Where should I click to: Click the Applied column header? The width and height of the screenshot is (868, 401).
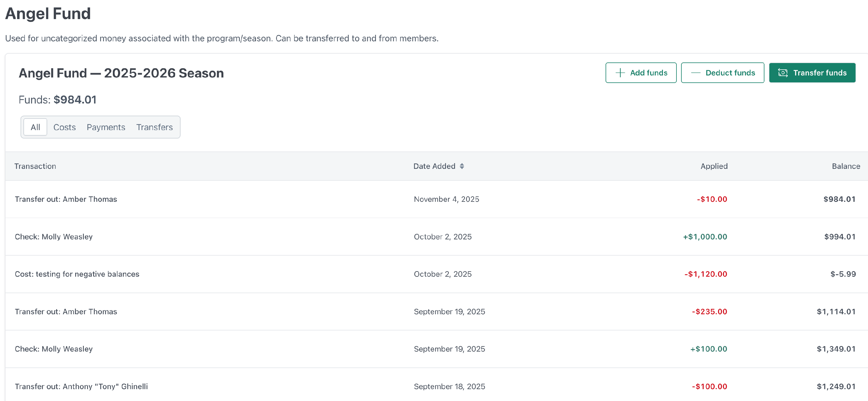pyautogui.click(x=714, y=166)
